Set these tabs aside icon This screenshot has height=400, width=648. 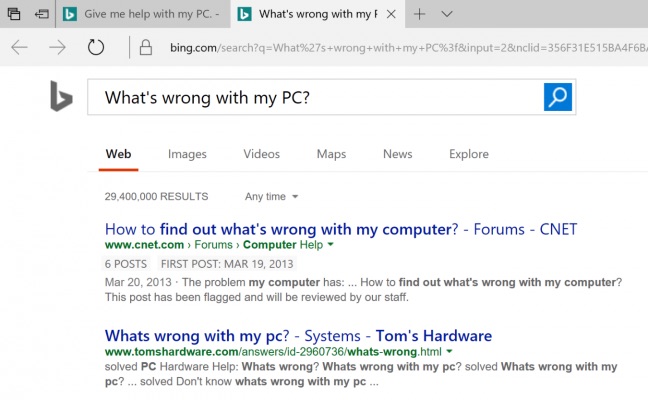[x=42, y=14]
